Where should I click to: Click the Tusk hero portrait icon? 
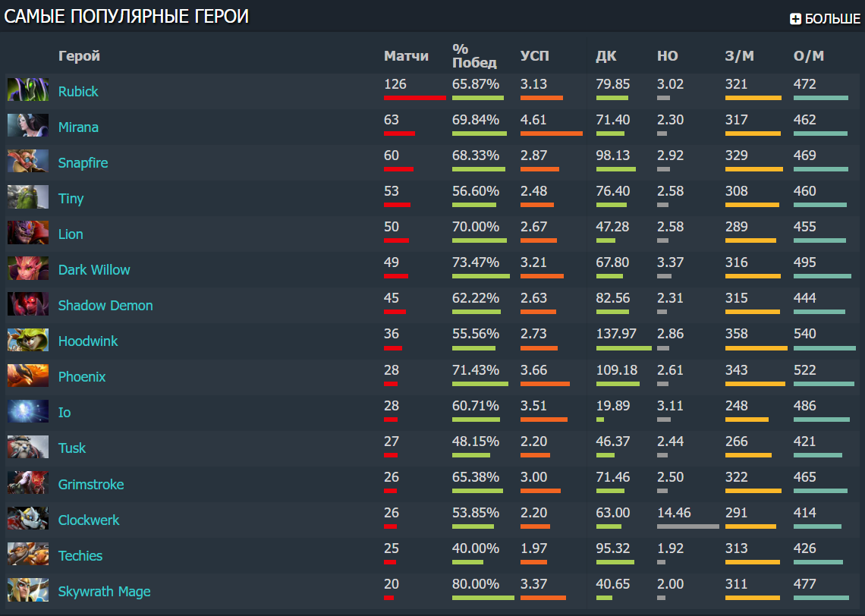pos(28,447)
